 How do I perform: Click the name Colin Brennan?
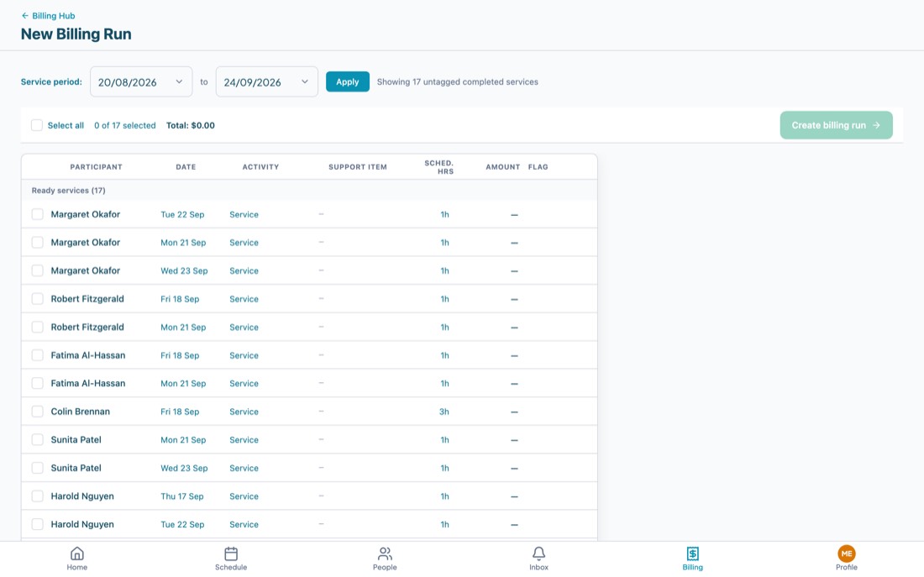point(80,412)
